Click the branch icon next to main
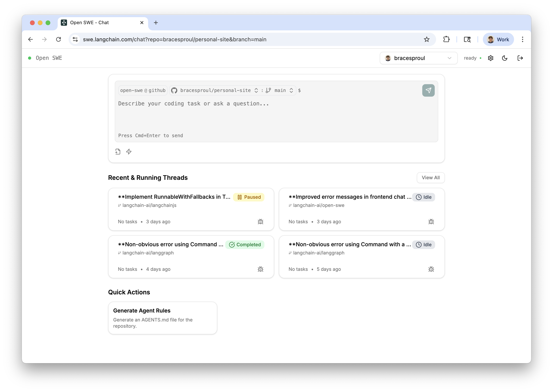 point(268,91)
